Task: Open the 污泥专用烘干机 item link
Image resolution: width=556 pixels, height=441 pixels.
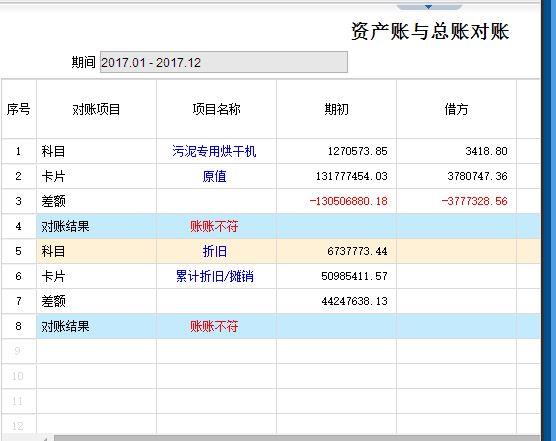Action: click(x=214, y=151)
